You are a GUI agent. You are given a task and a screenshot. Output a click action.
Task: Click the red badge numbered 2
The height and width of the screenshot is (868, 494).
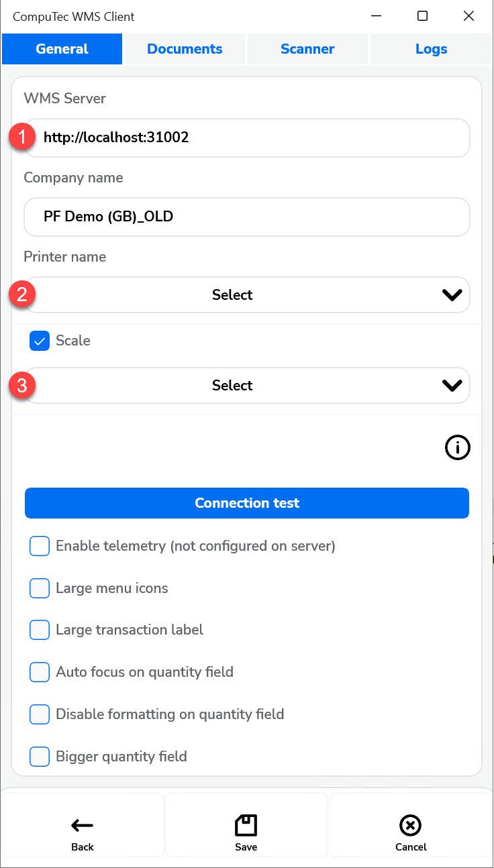(21, 294)
